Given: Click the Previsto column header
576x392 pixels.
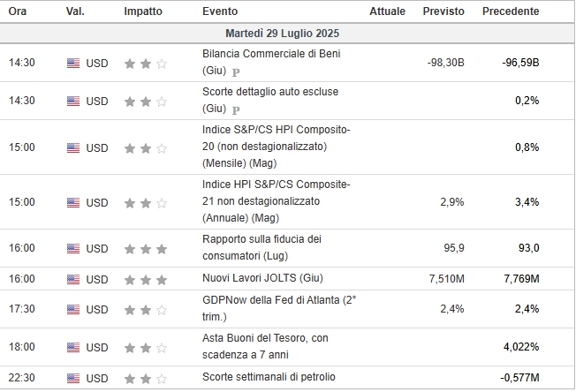Looking at the screenshot, I should [x=443, y=11].
